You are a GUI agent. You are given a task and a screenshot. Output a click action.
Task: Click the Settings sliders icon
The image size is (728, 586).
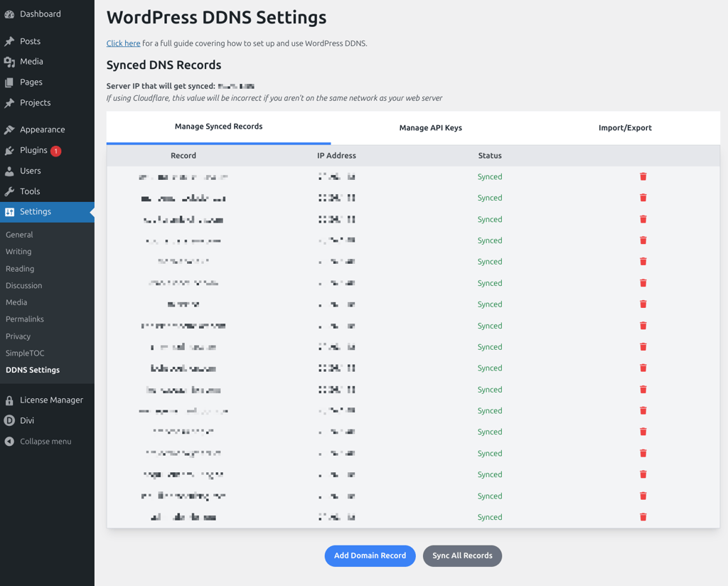(9, 212)
